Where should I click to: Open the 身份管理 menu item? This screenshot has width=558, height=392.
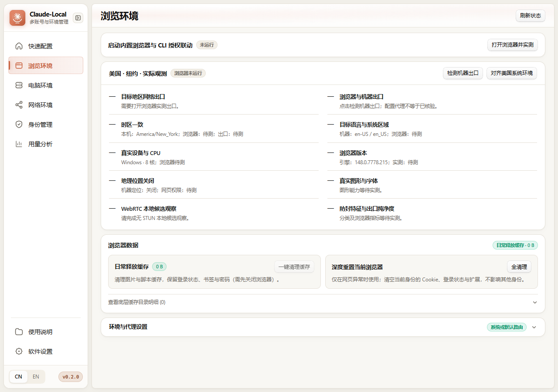tap(46, 125)
